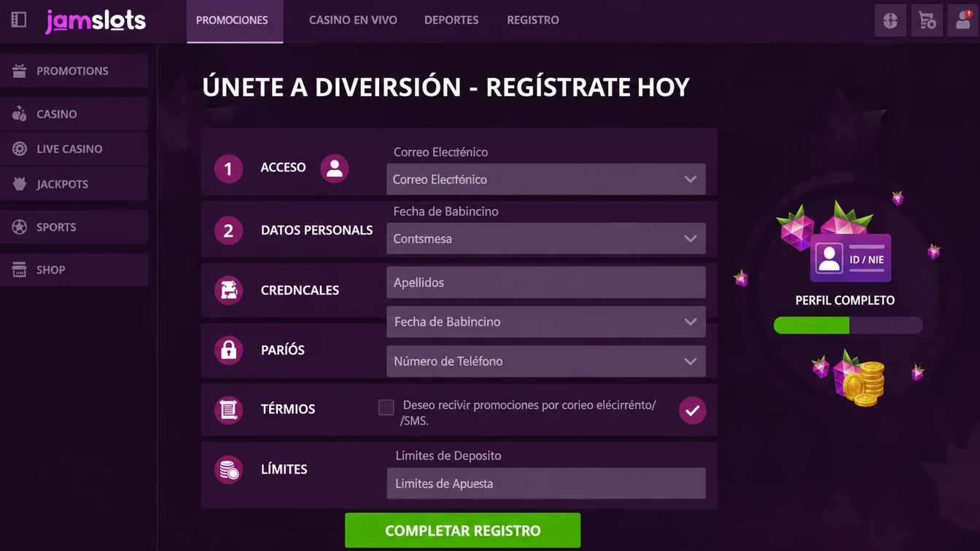Open the shopping cart icon
Screen dimensions: 980x551
tap(927, 20)
